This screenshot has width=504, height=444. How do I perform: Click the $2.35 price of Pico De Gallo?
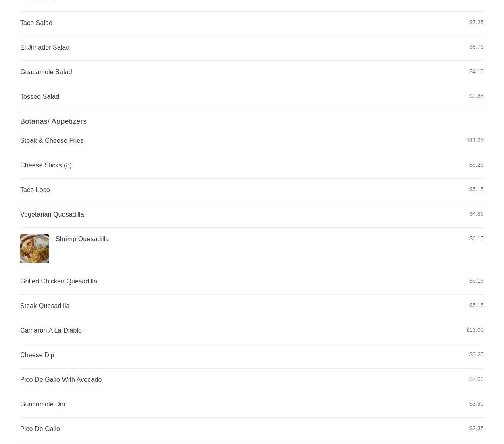[x=476, y=428]
